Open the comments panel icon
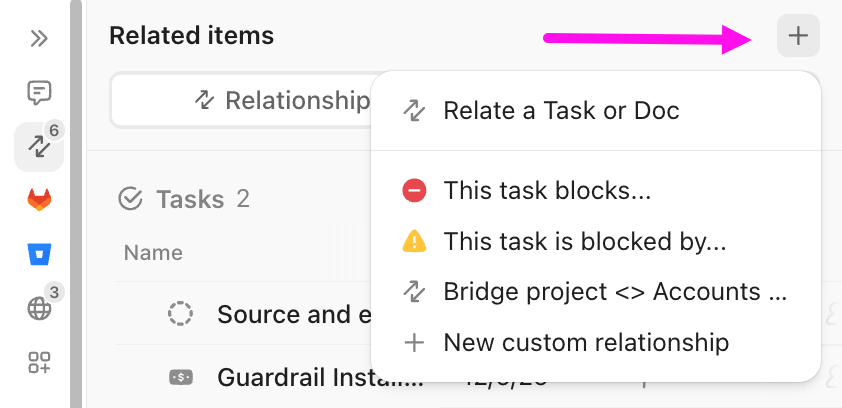This screenshot has width=842, height=408. [x=39, y=94]
